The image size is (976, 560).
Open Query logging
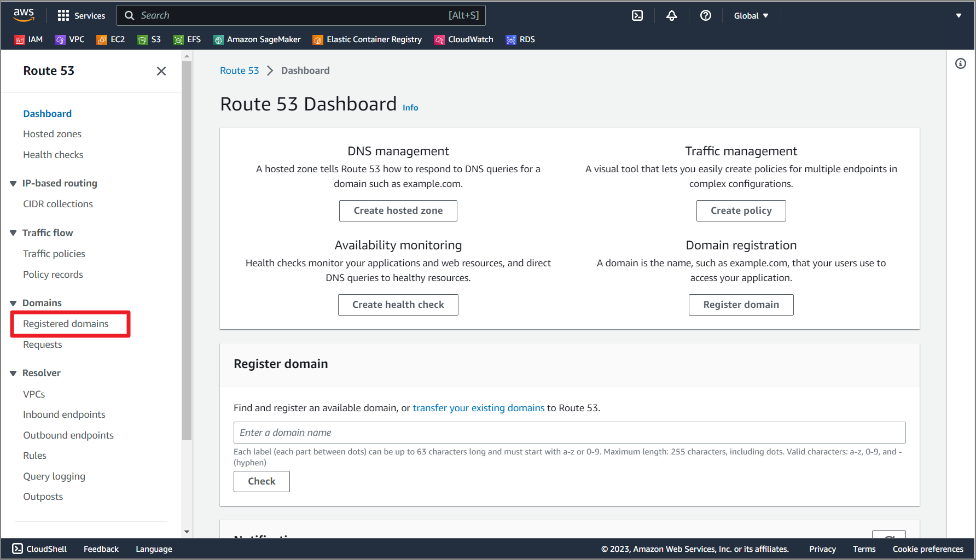click(54, 476)
